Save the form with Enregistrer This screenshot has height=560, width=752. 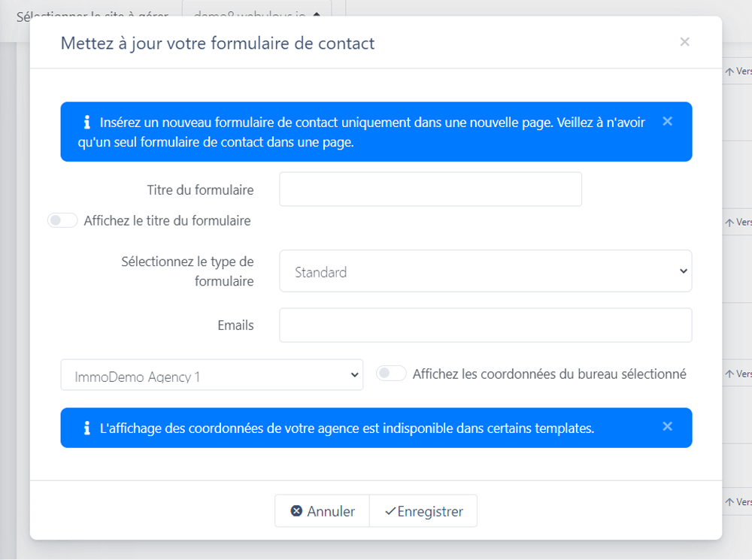pos(423,511)
